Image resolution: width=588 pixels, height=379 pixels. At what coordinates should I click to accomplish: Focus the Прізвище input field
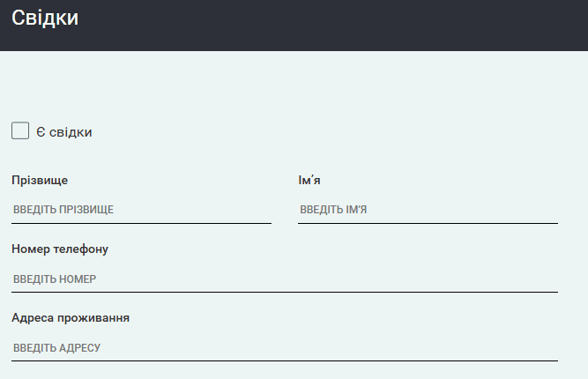tap(141, 210)
